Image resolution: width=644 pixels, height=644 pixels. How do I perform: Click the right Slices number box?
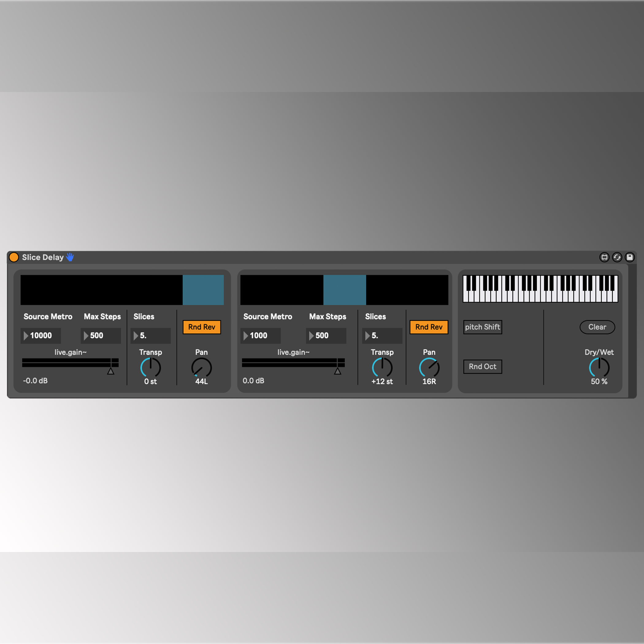click(382, 336)
